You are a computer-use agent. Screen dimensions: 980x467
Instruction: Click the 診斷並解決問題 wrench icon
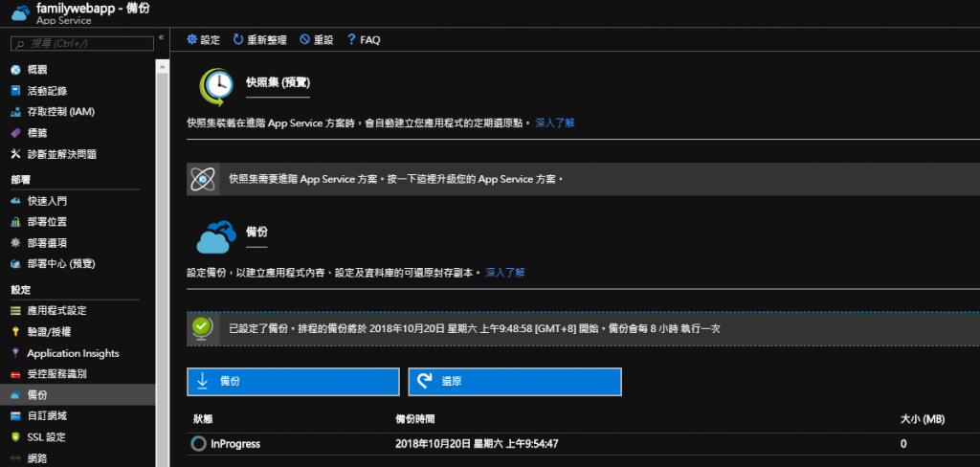pyautogui.click(x=15, y=154)
